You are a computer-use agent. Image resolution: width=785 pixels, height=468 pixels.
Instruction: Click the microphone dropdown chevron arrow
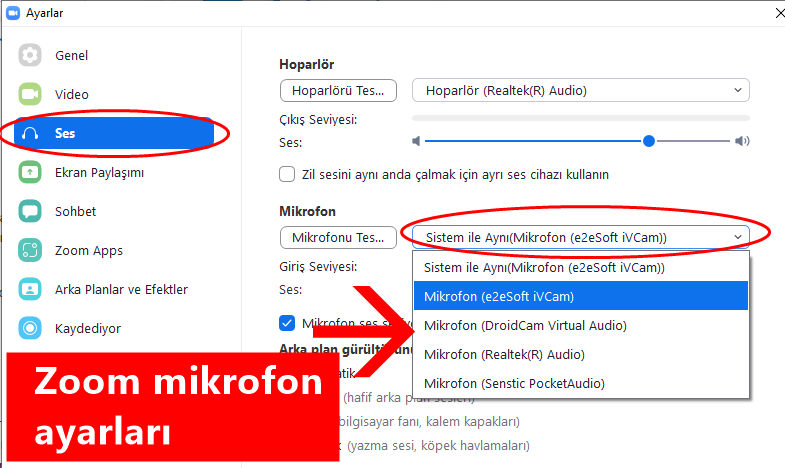(x=738, y=237)
